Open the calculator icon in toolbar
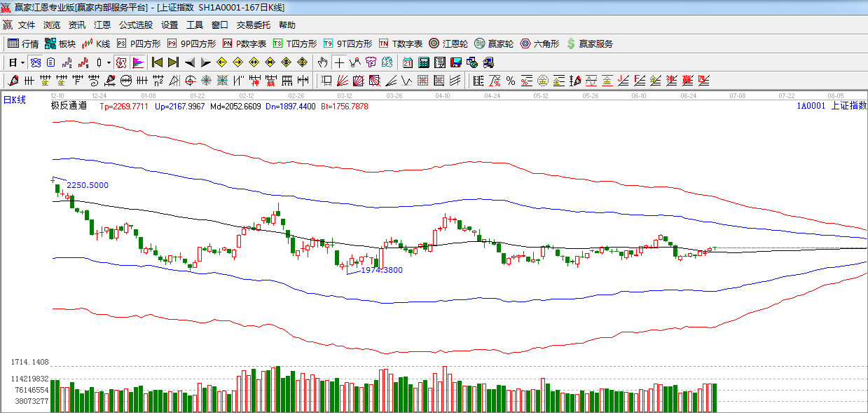 (423, 62)
